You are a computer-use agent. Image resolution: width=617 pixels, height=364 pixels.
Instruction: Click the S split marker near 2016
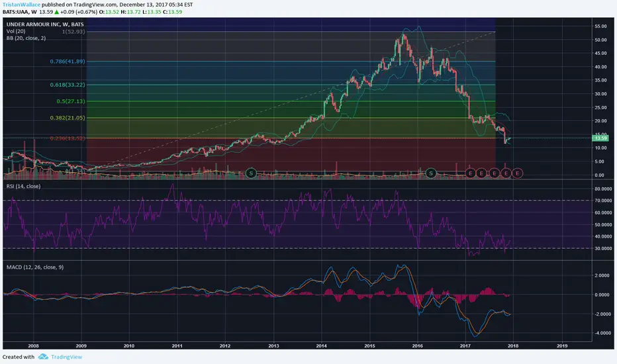(x=431, y=173)
